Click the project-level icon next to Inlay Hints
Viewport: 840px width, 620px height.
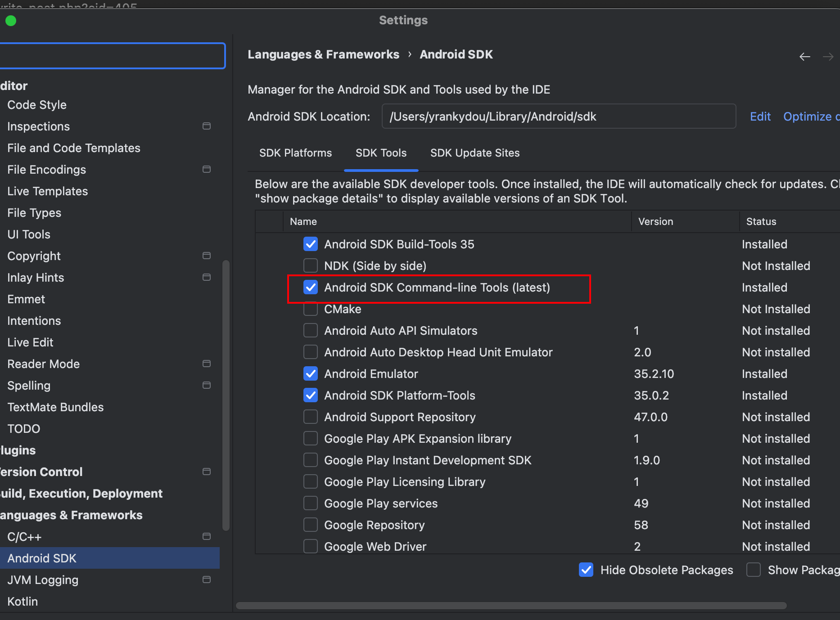coord(207,277)
